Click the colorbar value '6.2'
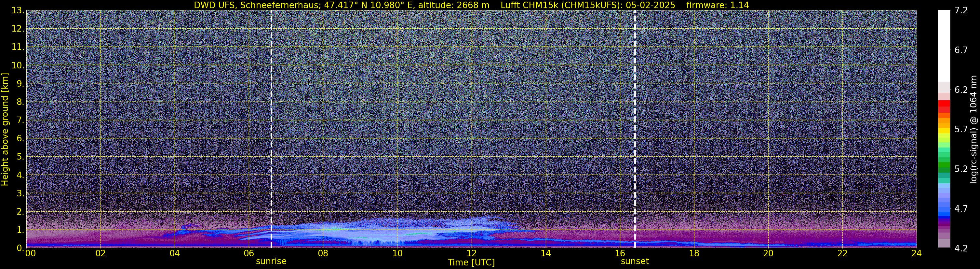The height and width of the screenshot is (269, 980). pyautogui.click(x=961, y=90)
